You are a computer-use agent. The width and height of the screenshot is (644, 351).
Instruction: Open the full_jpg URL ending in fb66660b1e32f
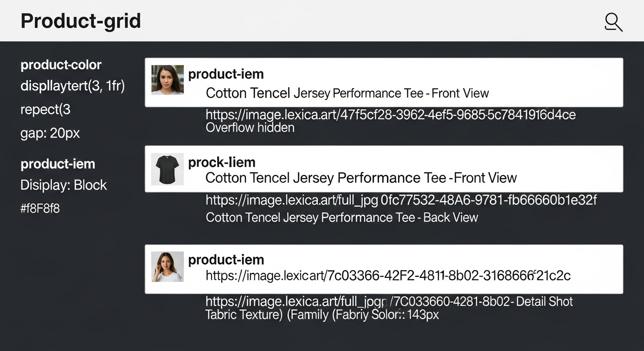pyautogui.click(x=401, y=200)
